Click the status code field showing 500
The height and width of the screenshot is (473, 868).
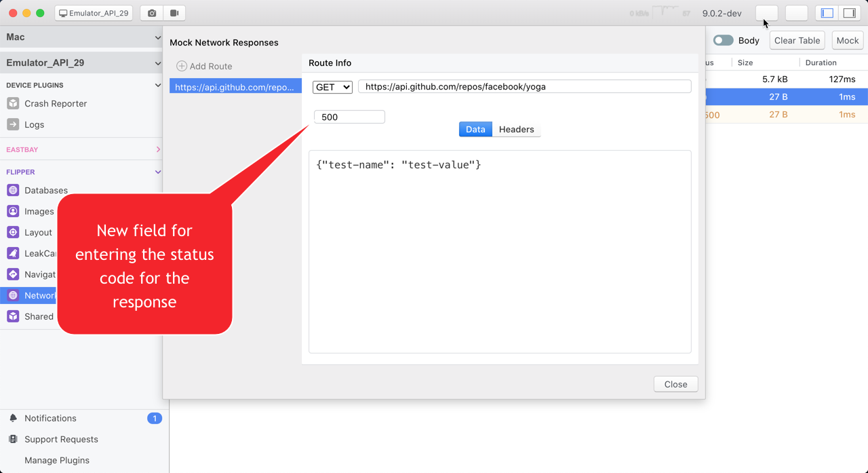point(349,117)
